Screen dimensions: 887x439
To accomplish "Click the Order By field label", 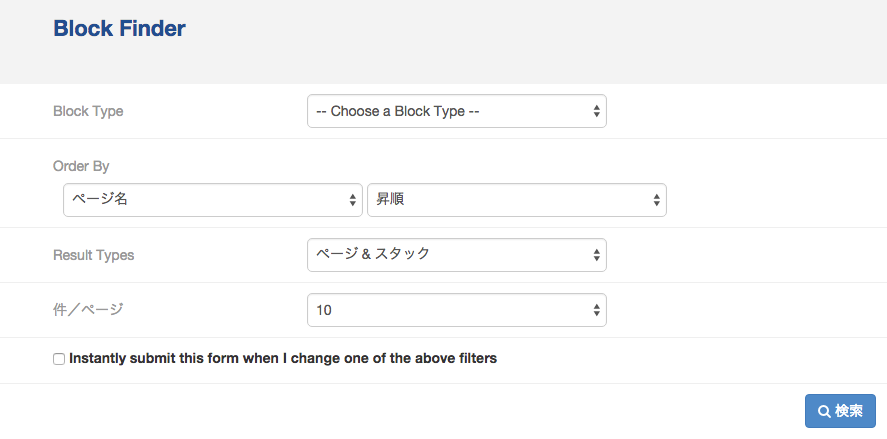I will [x=81, y=166].
